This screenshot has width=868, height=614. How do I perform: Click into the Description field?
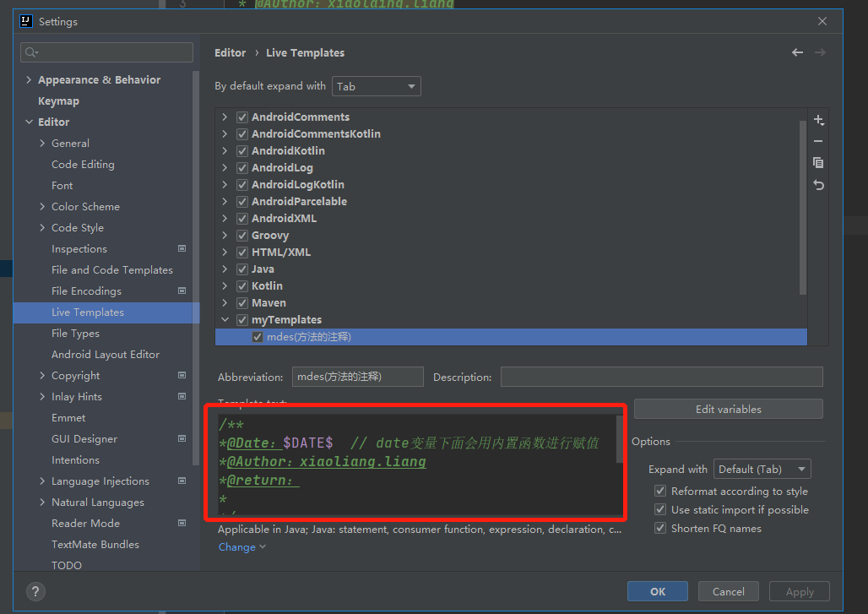click(661, 377)
